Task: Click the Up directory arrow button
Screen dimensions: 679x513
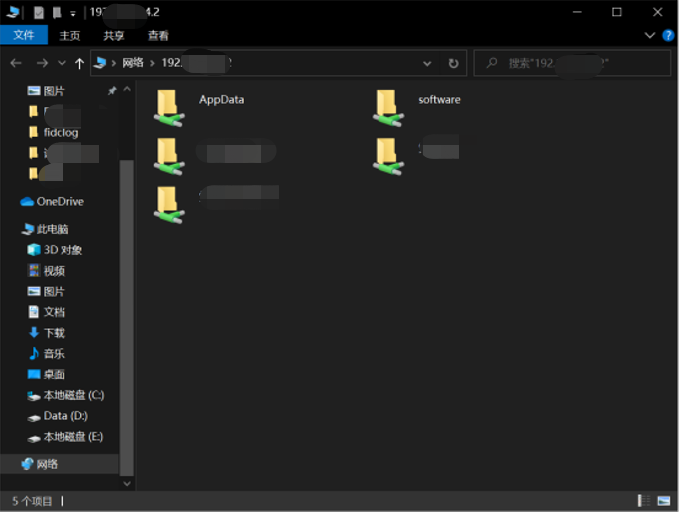Action: tap(80, 63)
